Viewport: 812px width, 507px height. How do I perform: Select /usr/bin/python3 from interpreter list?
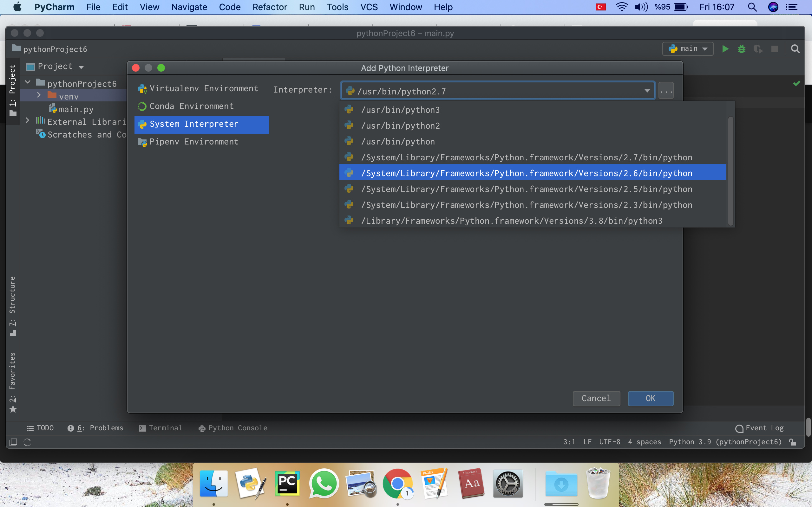pyautogui.click(x=400, y=110)
